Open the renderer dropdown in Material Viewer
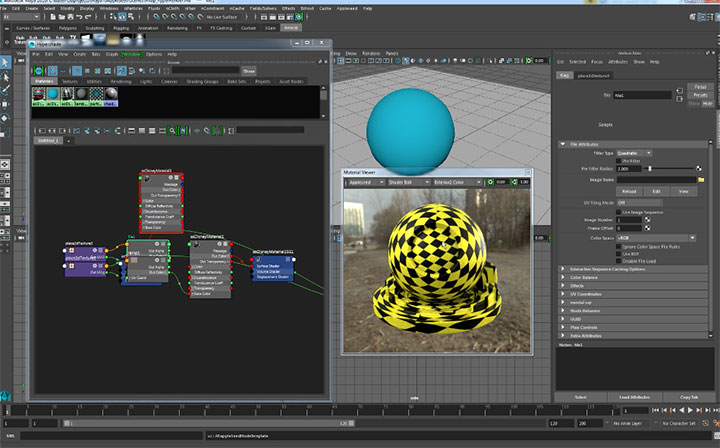Screen dimensions: 720x448 tap(366, 182)
